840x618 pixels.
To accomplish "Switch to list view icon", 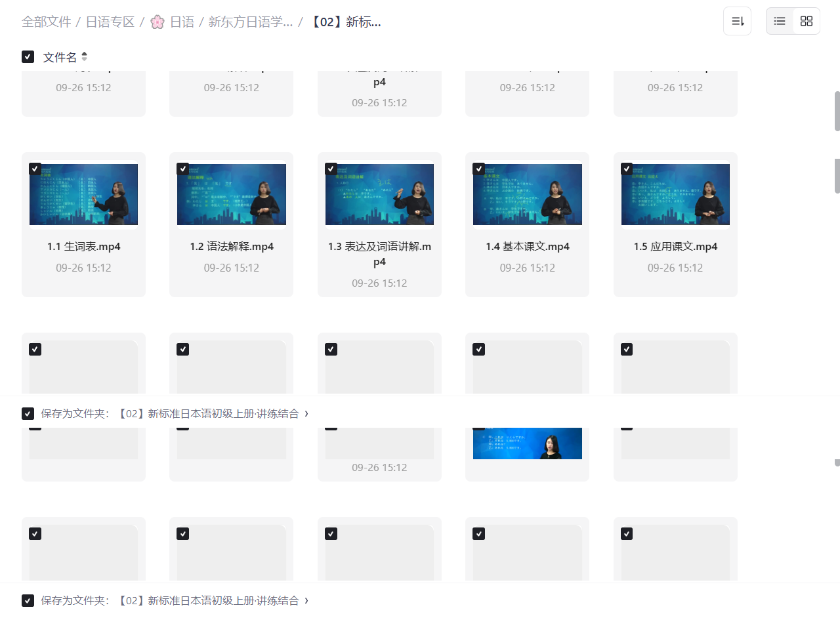I will (780, 21).
